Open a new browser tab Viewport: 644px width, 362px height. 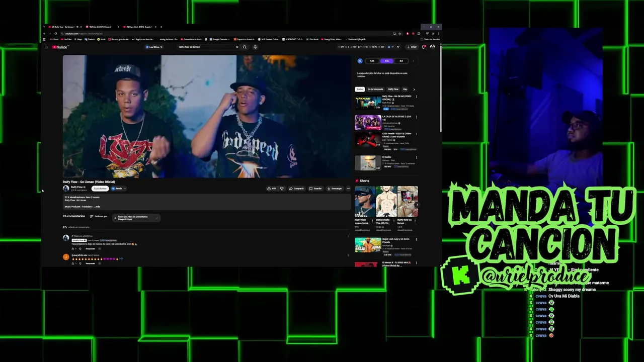coord(161,27)
